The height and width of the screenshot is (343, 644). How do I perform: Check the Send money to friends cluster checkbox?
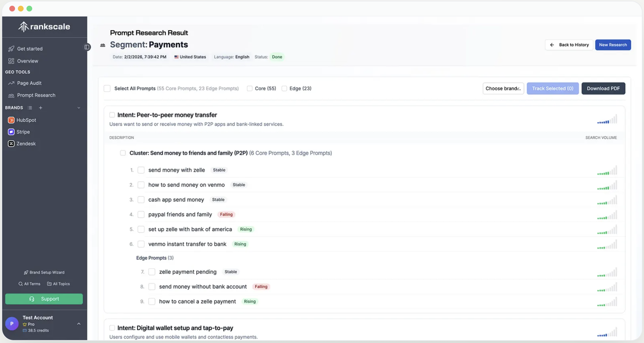(x=123, y=153)
